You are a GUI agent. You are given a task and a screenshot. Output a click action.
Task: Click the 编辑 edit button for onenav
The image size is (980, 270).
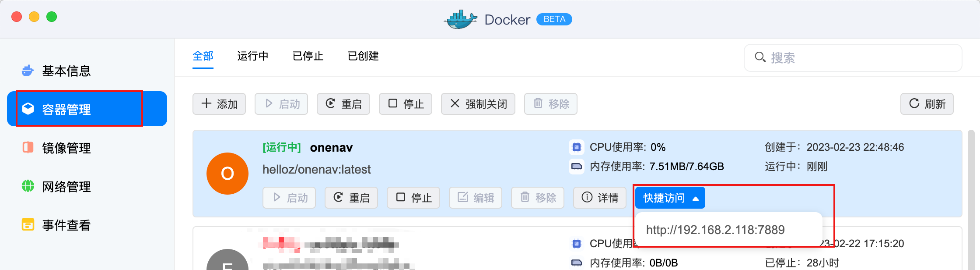click(475, 198)
